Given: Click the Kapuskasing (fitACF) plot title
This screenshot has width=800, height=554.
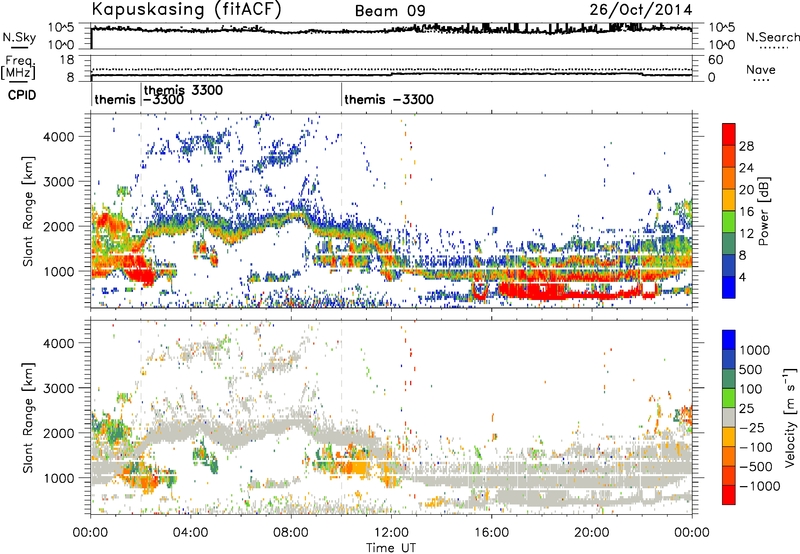Looking at the screenshot, I should [186, 10].
